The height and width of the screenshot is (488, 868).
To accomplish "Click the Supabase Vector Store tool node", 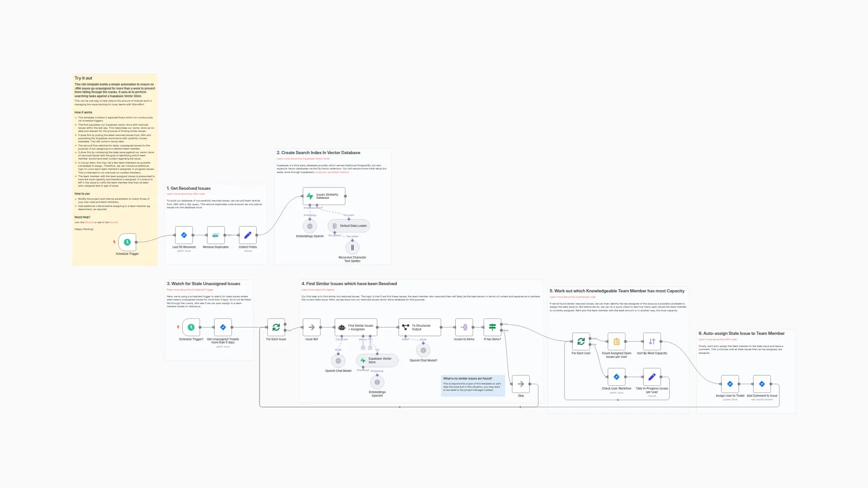I will click(377, 361).
